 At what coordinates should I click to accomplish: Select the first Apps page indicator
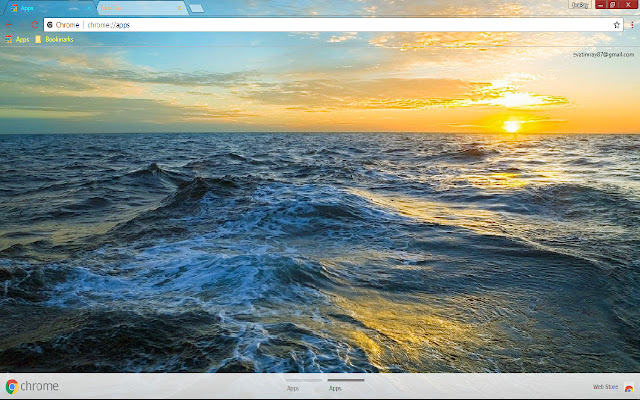coord(303,384)
